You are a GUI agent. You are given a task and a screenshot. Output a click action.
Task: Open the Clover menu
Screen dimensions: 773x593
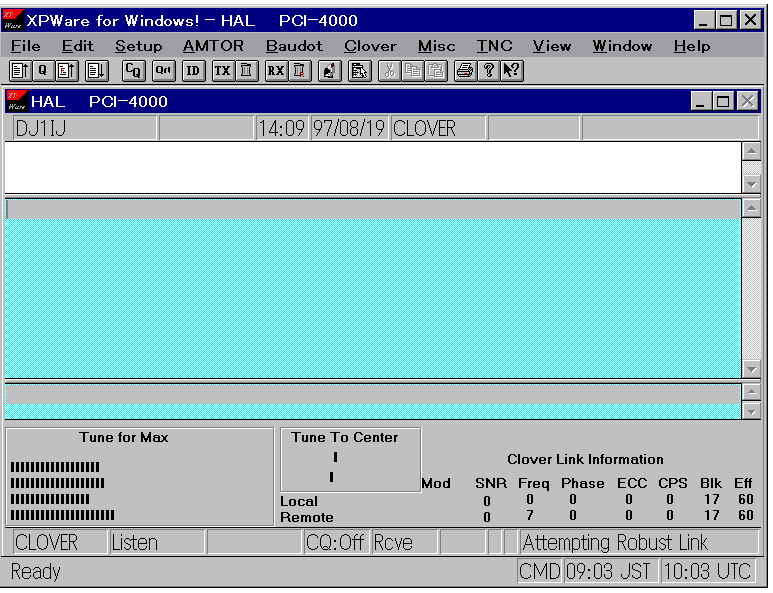(x=370, y=46)
